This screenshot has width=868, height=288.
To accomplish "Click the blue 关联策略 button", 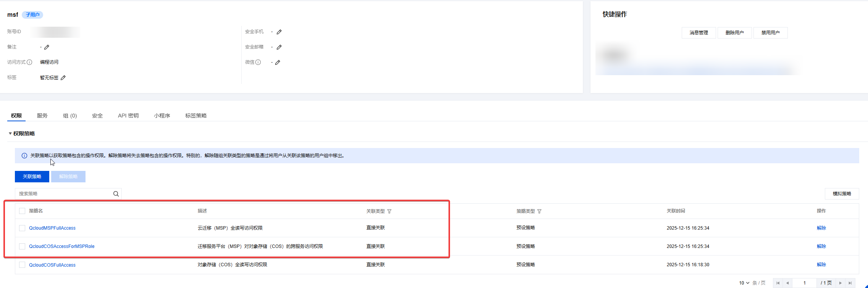I will coord(32,177).
